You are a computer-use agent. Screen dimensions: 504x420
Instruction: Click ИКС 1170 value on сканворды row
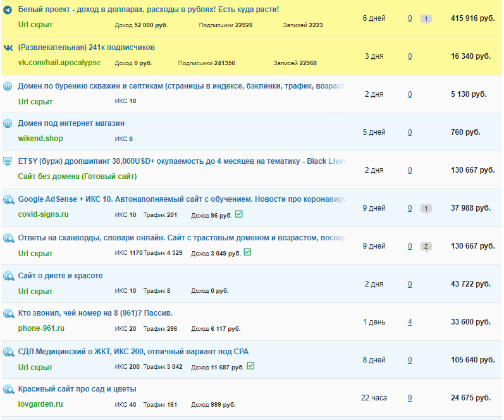click(x=128, y=253)
